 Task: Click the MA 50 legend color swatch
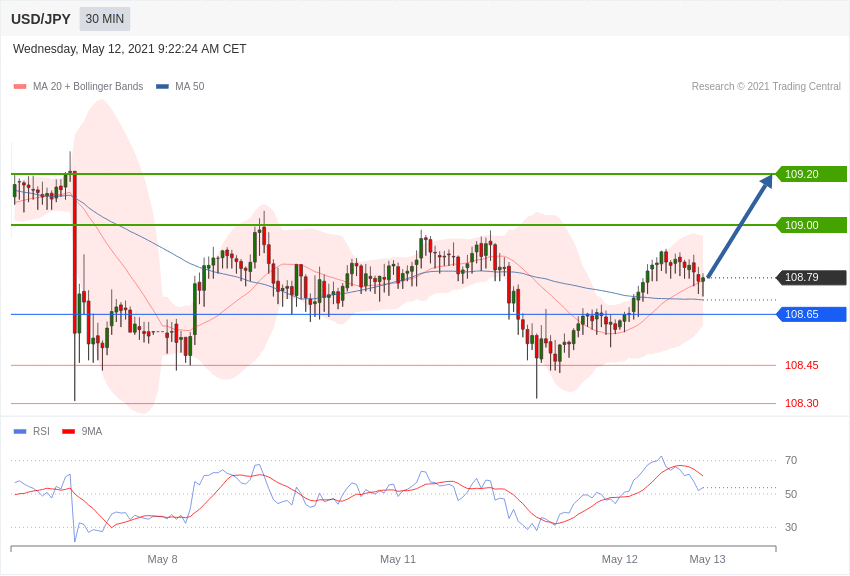[x=162, y=86]
